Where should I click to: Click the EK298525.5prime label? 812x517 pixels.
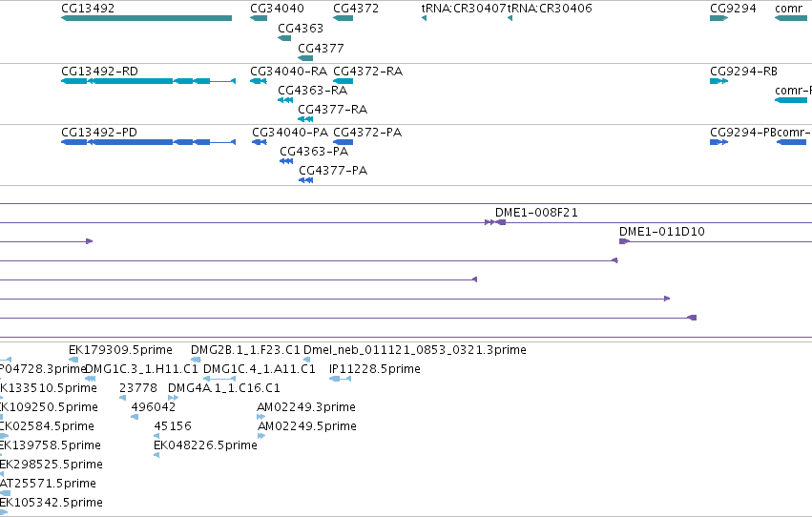pyautogui.click(x=51, y=465)
